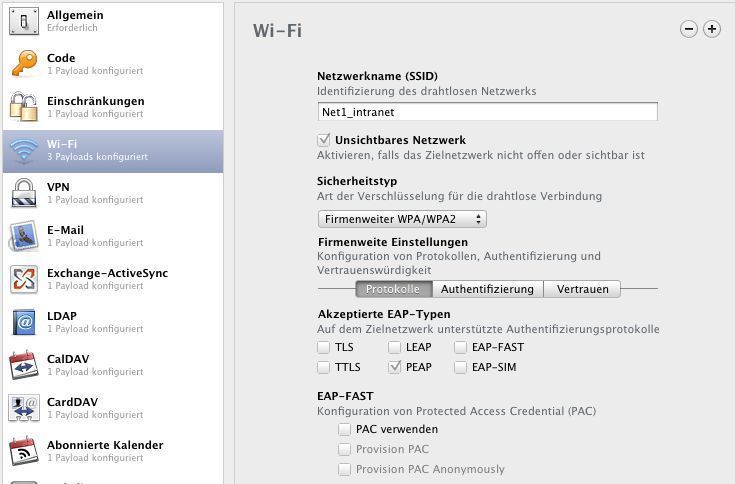Click the Einschränkungen padlocks icon

click(x=23, y=106)
